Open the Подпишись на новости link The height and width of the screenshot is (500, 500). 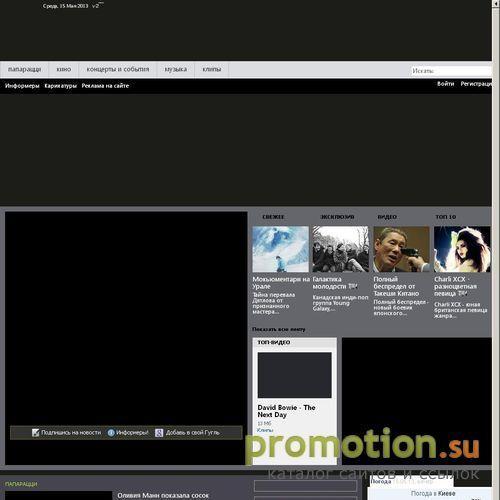point(71,433)
